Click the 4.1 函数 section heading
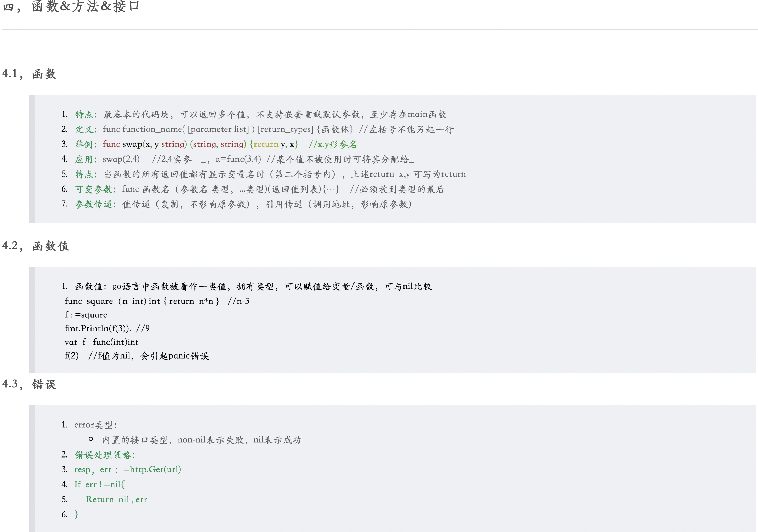 click(29, 74)
